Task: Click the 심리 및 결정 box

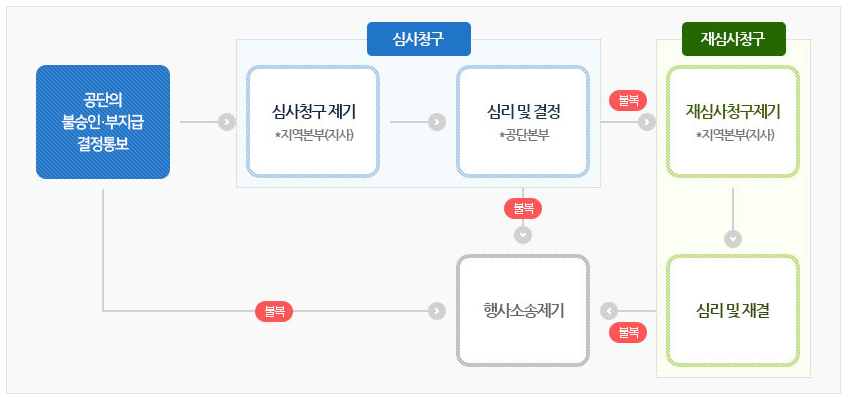Action: [x=523, y=121]
